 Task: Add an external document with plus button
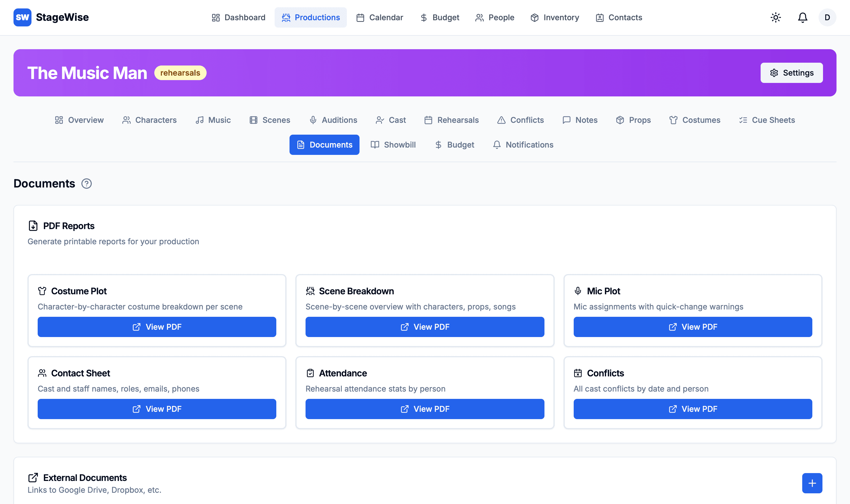pos(811,483)
